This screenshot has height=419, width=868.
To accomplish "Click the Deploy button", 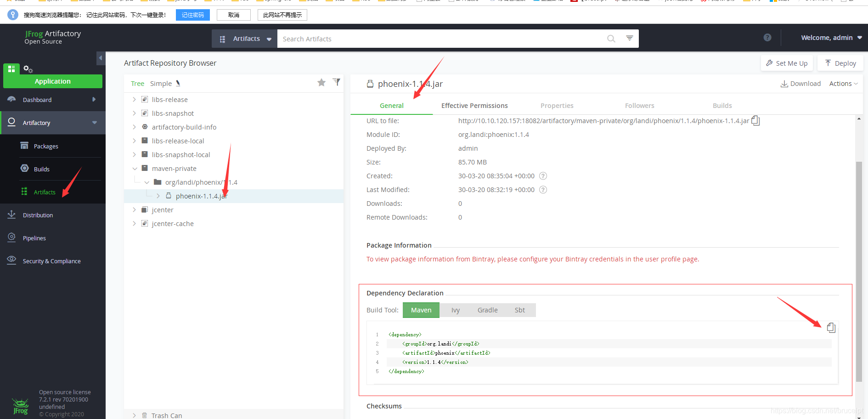I will [x=840, y=63].
